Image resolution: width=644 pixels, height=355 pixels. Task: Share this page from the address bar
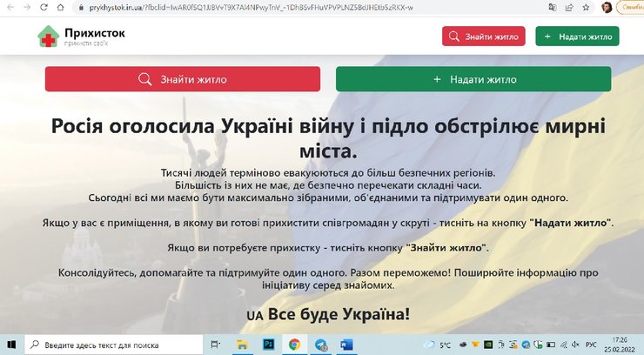(569, 7)
